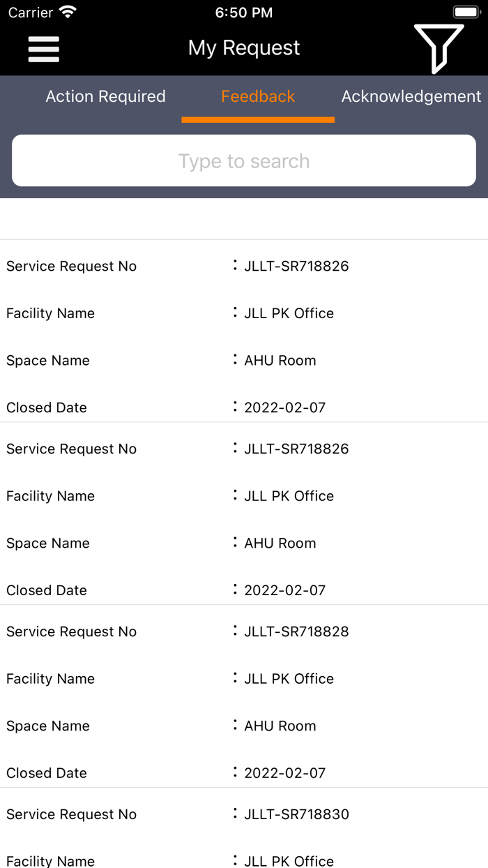Tap the Wi-Fi indicator in status bar
Screen dimensions: 488x868
(x=66, y=12)
